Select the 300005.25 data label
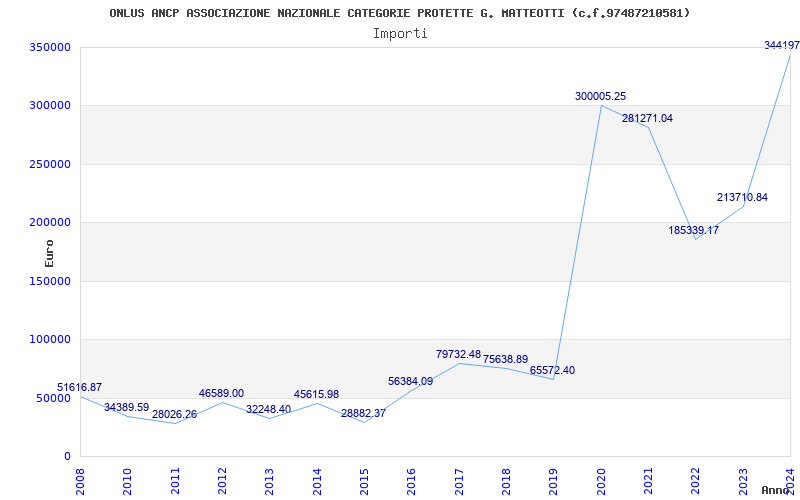Image resolution: width=800 pixels, height=500 pixels. (x=601, y=96)
